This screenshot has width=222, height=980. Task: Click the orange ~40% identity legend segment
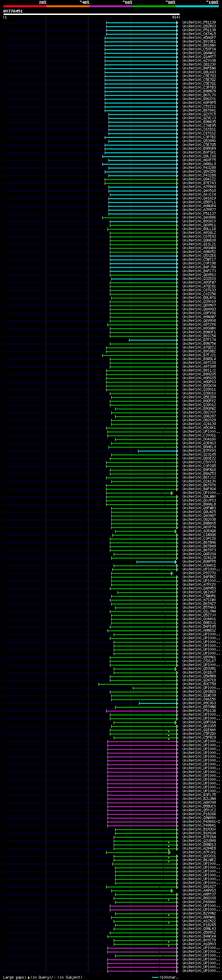(68, 6)
